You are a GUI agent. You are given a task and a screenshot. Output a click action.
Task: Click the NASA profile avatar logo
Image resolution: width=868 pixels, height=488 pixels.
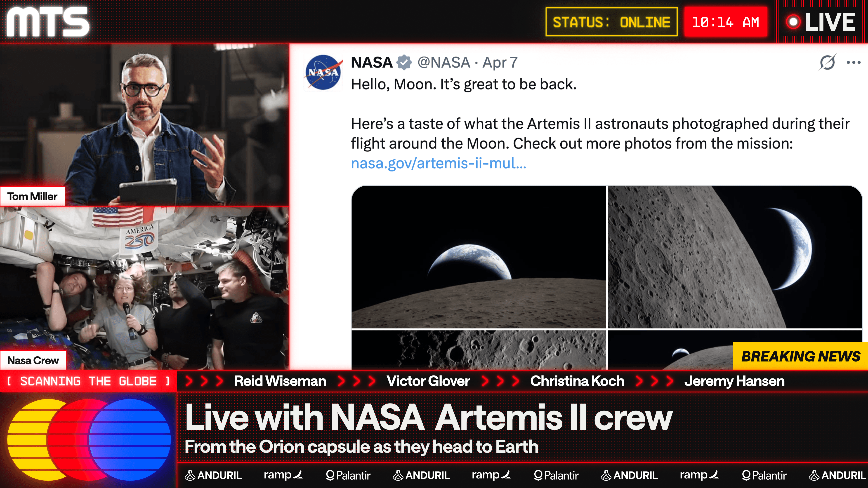point(323,72)
